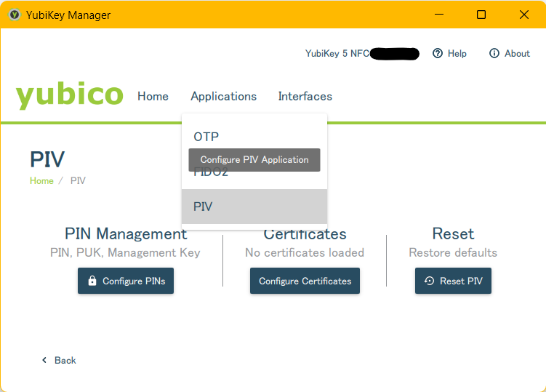Click the YubiKey 5 NFC device label

(337, 53)
